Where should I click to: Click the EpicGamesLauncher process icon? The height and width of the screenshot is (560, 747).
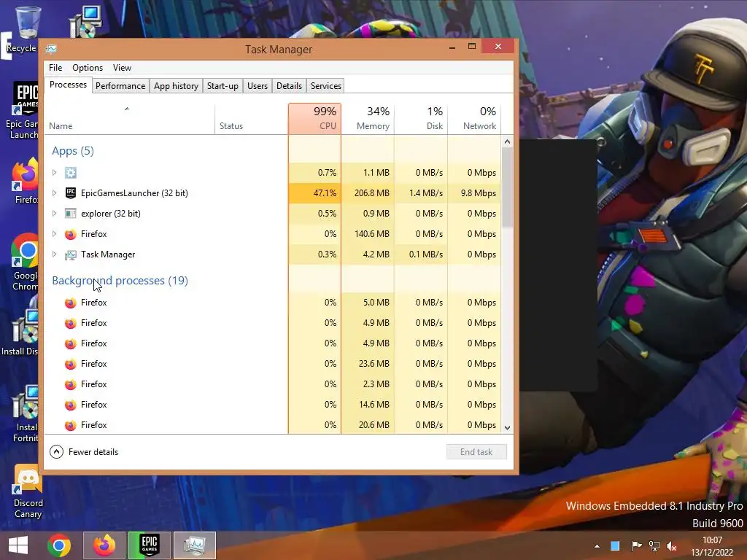(x=71, y=192)
